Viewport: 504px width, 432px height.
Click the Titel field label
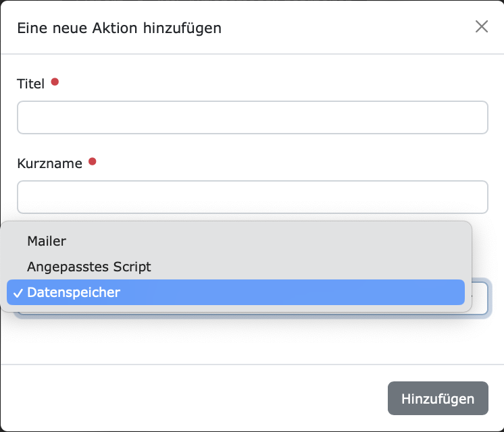30,84
